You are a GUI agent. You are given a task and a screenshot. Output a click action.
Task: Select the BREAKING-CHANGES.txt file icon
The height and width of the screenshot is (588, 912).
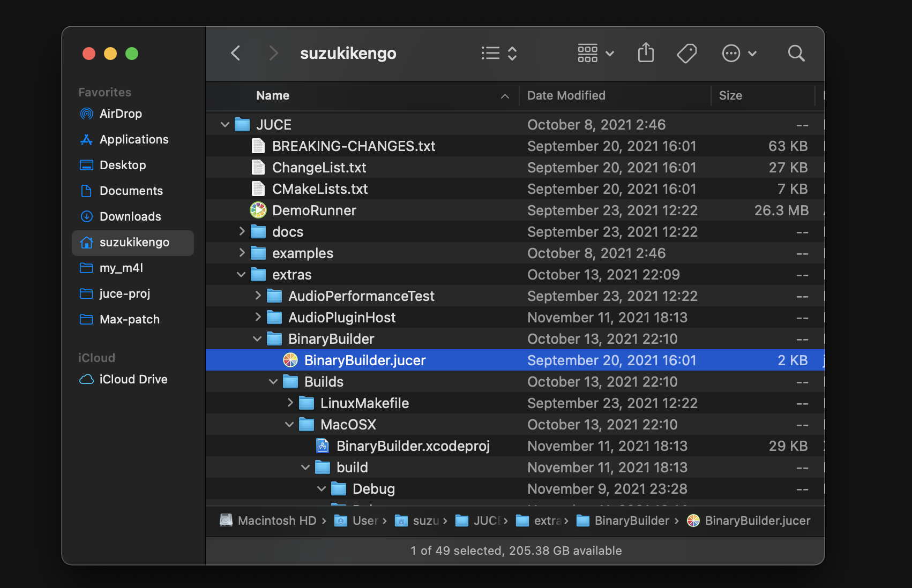[x=258, y=146]
